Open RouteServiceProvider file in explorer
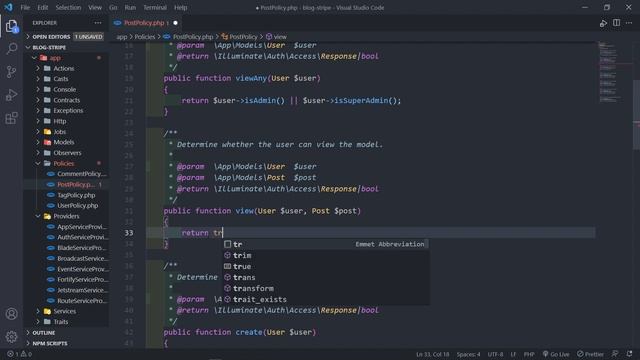640x360 pixels. click(65, 301)
